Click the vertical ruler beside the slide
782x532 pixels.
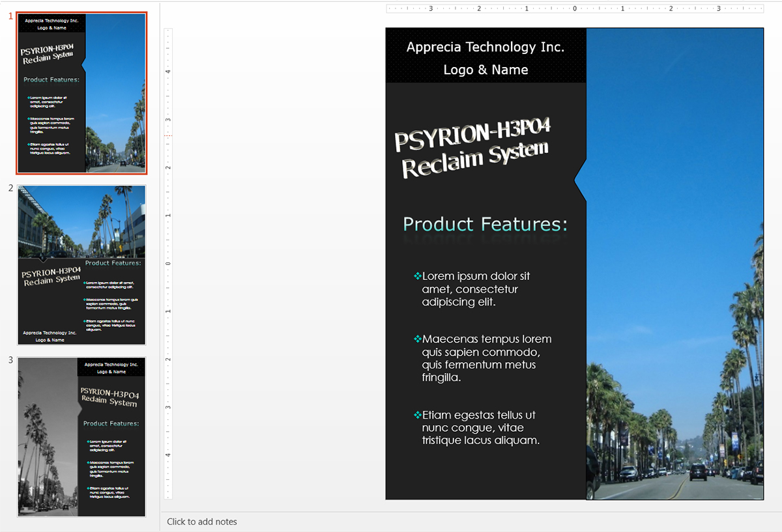(168, 264)
